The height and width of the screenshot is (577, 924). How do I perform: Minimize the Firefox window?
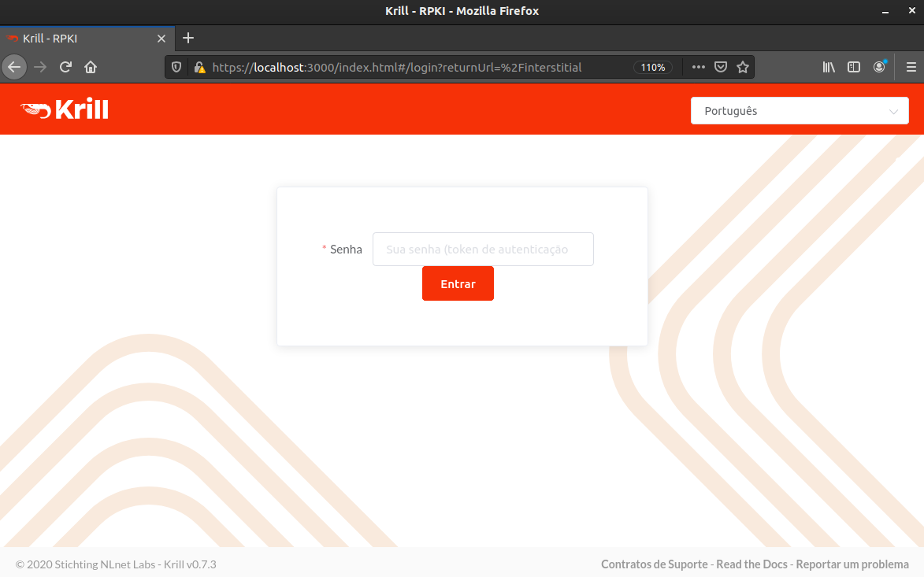click(885, 11)
